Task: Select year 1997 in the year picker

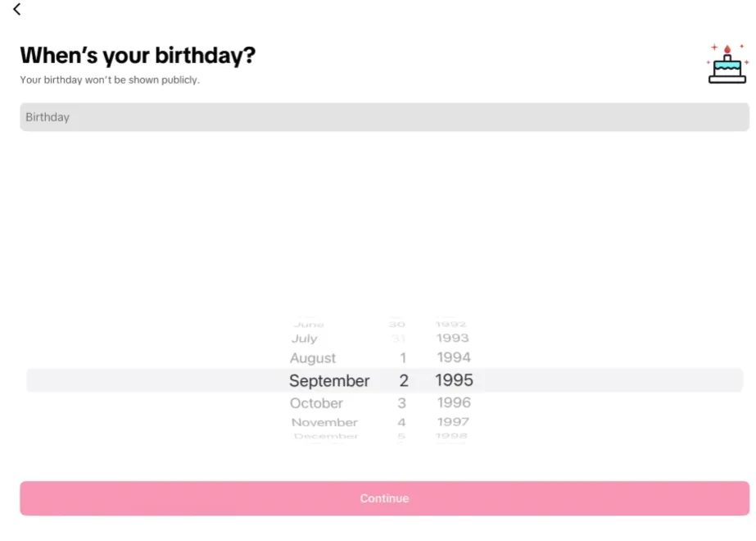Action: (x=455, y=422)
